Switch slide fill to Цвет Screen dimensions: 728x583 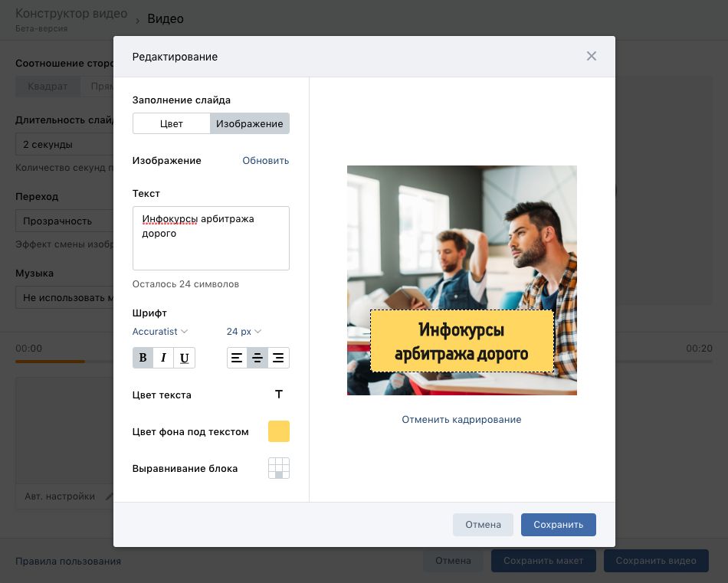172,123
